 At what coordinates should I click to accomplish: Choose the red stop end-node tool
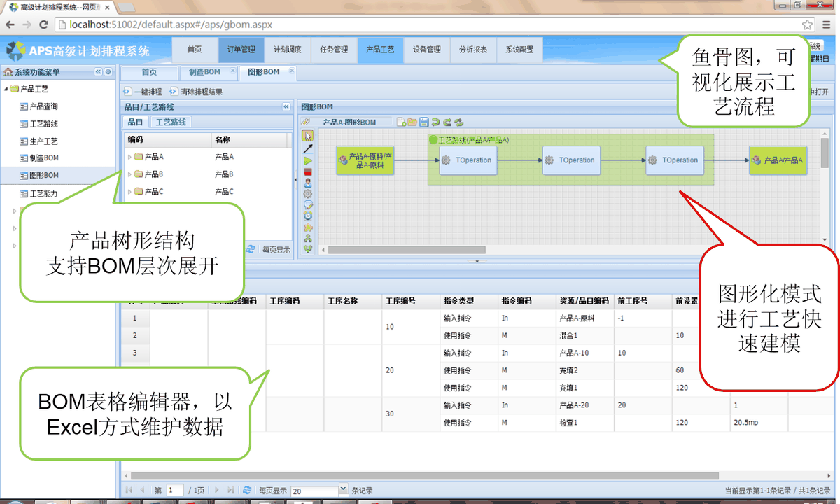tap(307, 171)
